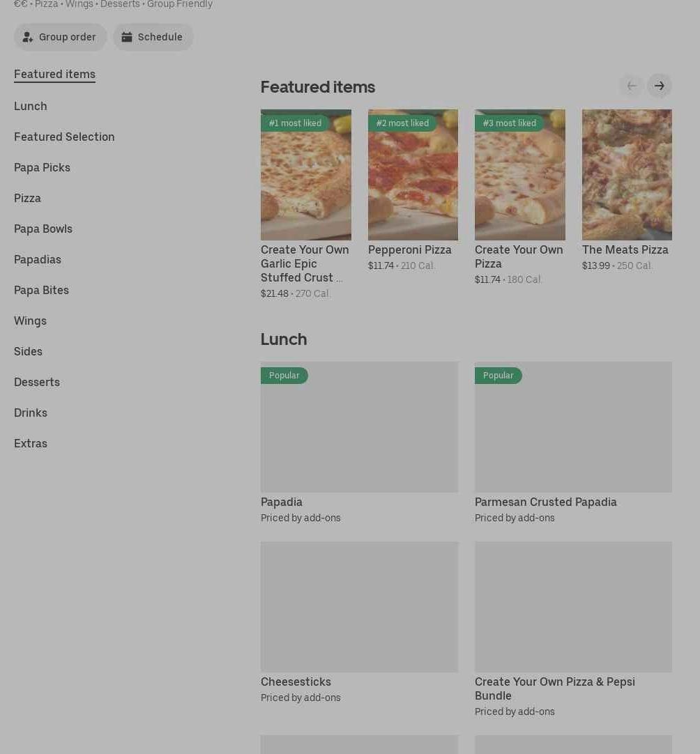Screen dimensions: 700x754
Task: Click the Schedule calendar icon
Action: click(127, 37)
